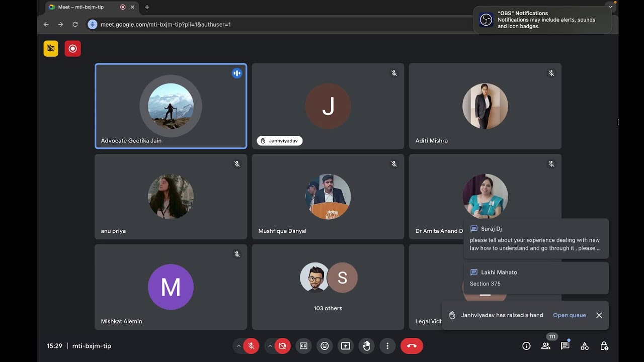This screenshot has width=644, height=362.
Task: Open Lakhi Mahato's Section 375 message
Action: pyautogui.click(x=536, y=278)
